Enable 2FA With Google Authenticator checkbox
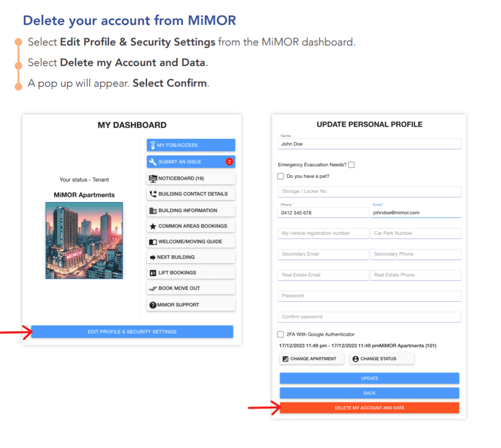501x448 pixels. coord(281,334)
